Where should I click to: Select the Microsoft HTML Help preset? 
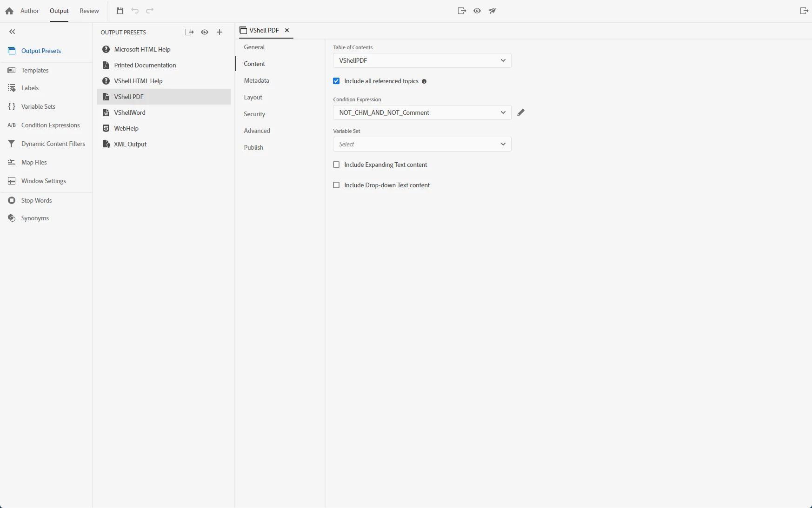tap(164, 49)
